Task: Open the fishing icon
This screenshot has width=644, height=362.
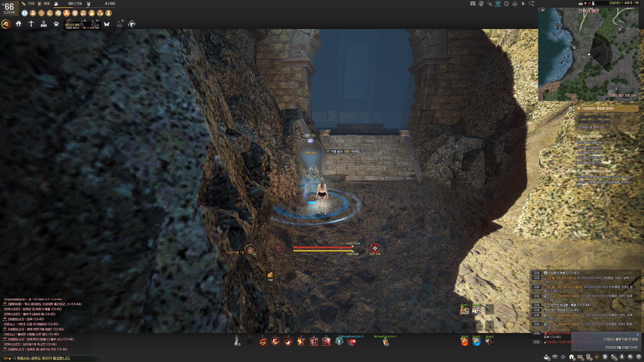Action: (x=132, y=24)
